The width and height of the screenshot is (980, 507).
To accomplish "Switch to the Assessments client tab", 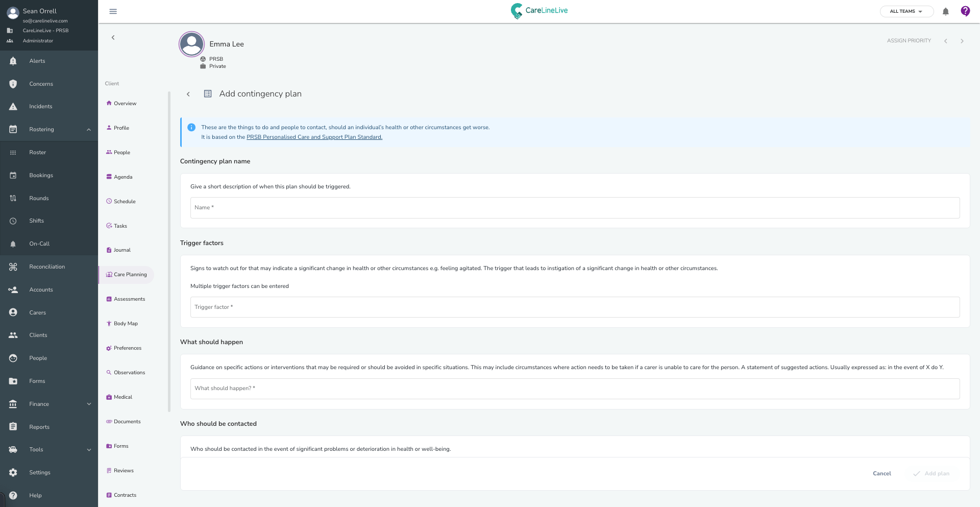I will pos(129,299).
